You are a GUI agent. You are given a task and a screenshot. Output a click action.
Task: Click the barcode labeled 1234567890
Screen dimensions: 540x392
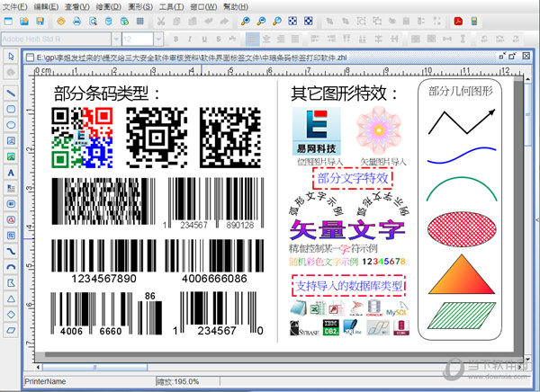[x=103, y=262]
